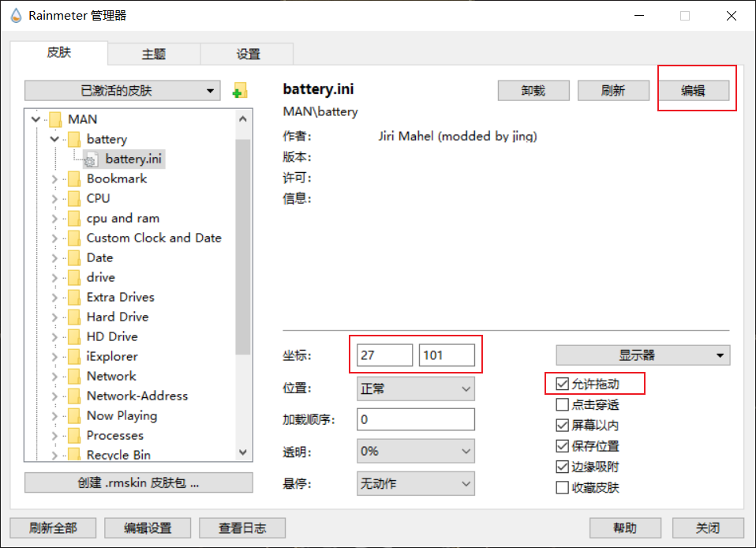Click the skin tree scrollbar up arrow
The height and width of the screenshot is (548, 756).
(x=243, y=118)
